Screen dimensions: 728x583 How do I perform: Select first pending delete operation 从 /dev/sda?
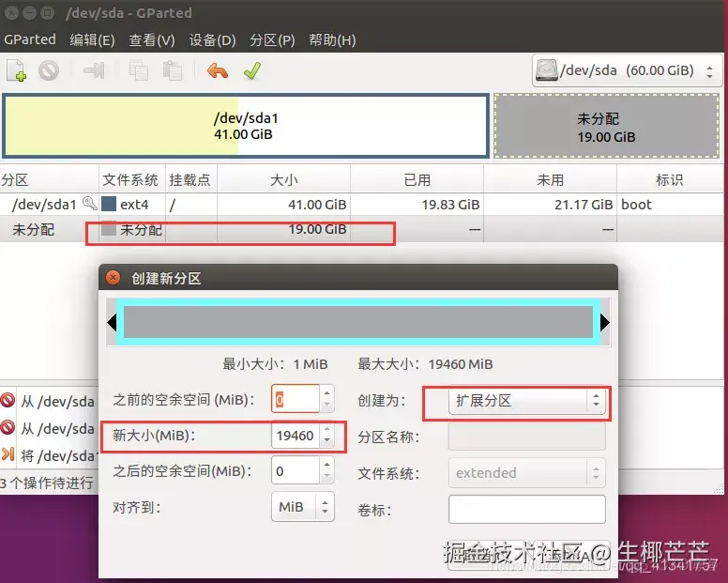point(49,401)
